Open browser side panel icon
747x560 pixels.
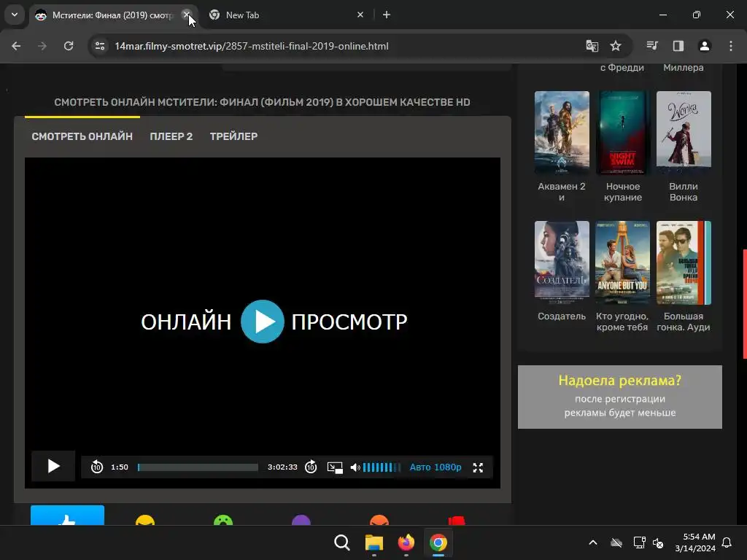(678, 46)
